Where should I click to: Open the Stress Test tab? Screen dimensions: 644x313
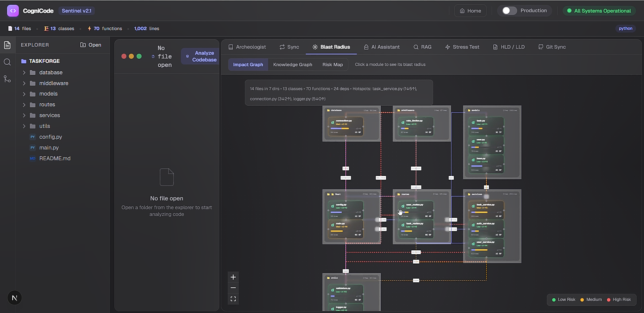[x=462, y=47]
